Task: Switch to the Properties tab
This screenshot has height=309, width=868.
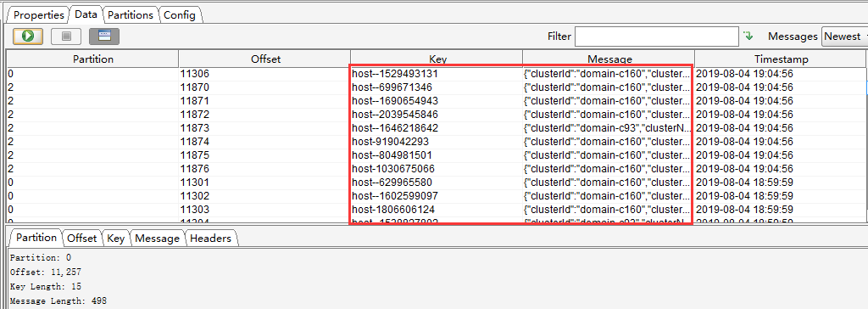Action: [x=39, y=15]
